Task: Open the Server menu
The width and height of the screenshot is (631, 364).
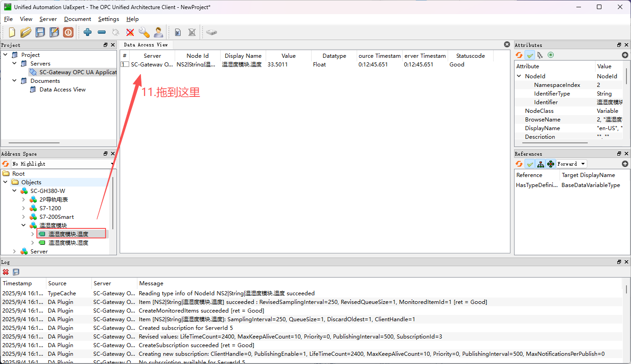Action: click(x=48, y=19)
